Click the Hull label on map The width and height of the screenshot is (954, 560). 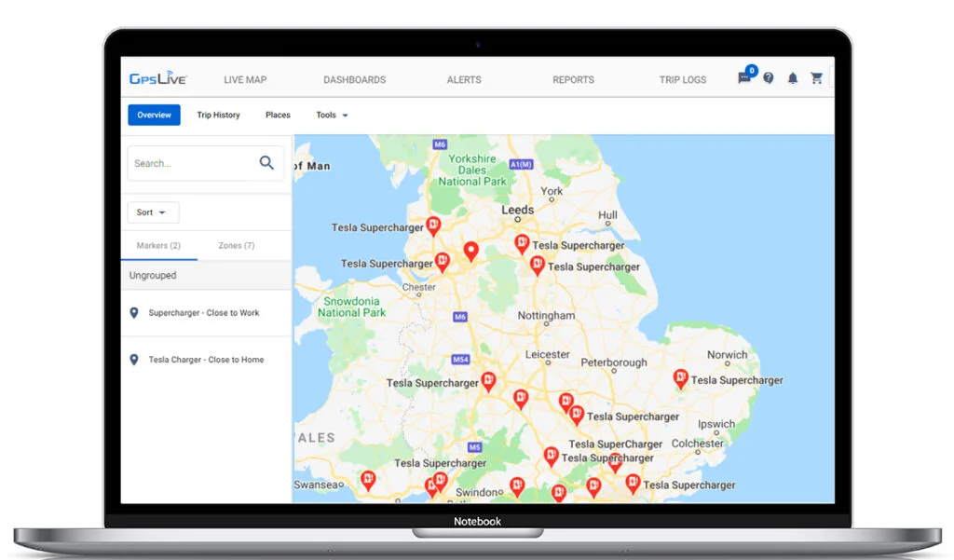(607, 215)
